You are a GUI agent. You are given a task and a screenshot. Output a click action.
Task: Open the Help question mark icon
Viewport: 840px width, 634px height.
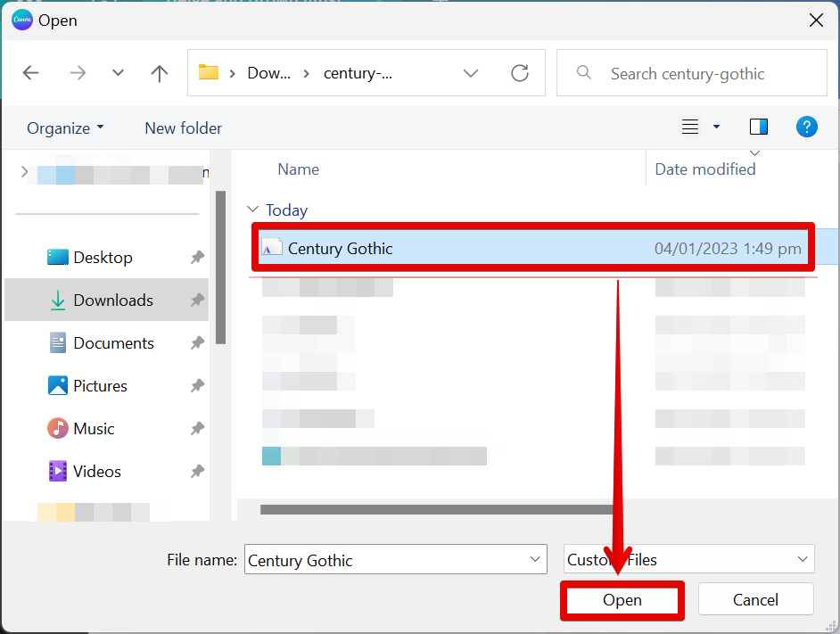[806, 127]
